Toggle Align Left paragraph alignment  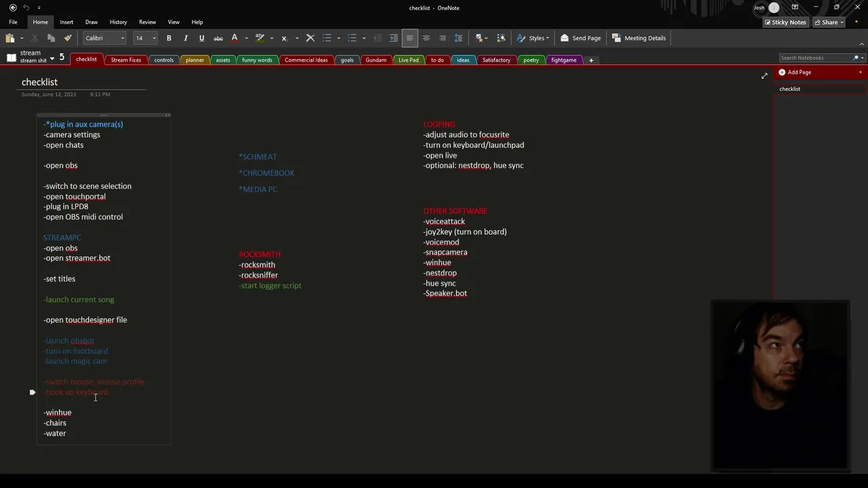tap(410, 38)
